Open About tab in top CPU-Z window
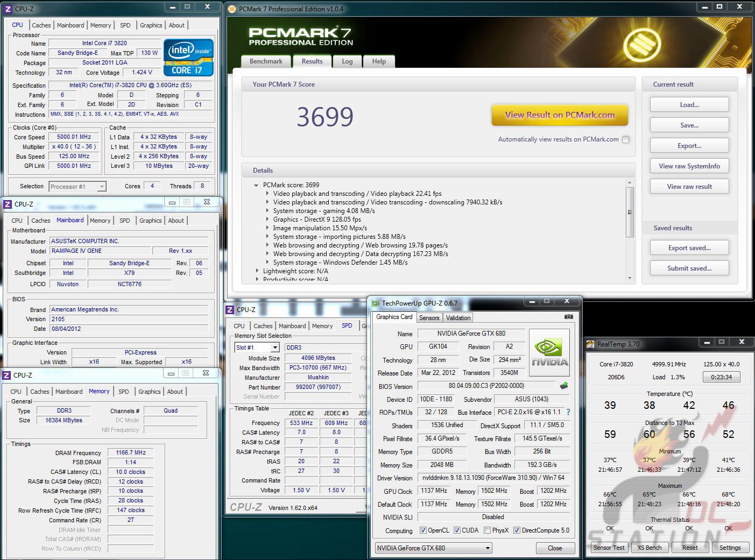The image size is (755, 560). coord(177,25)
